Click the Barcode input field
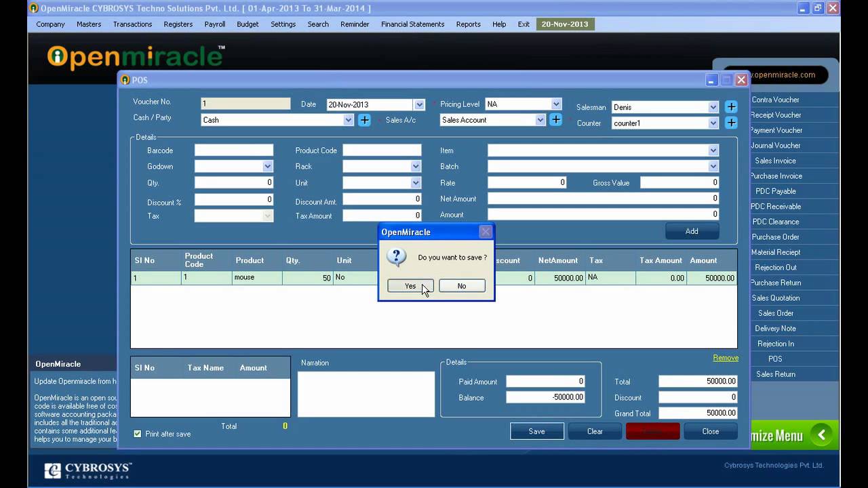This screenshot has height=488, width=868. (x=234, y=150)
